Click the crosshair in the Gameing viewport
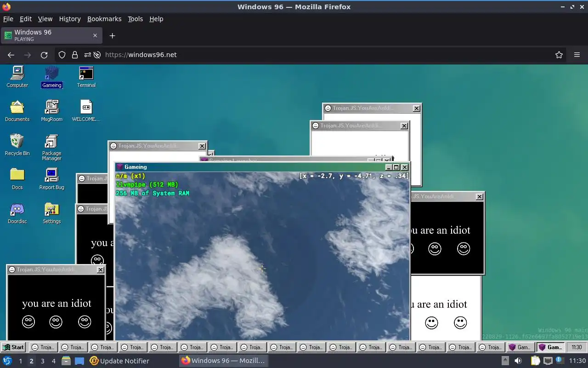Viewport: 588px width, 368px height. [x=262, y=268]
